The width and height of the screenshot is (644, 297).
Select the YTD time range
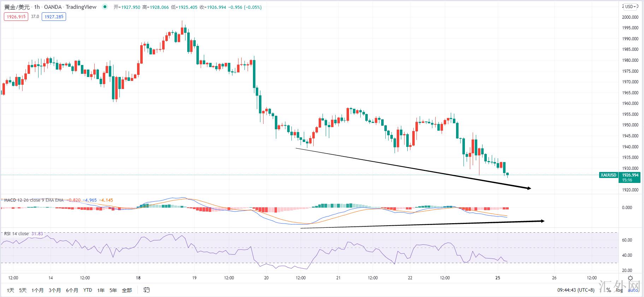coord(88,290)
